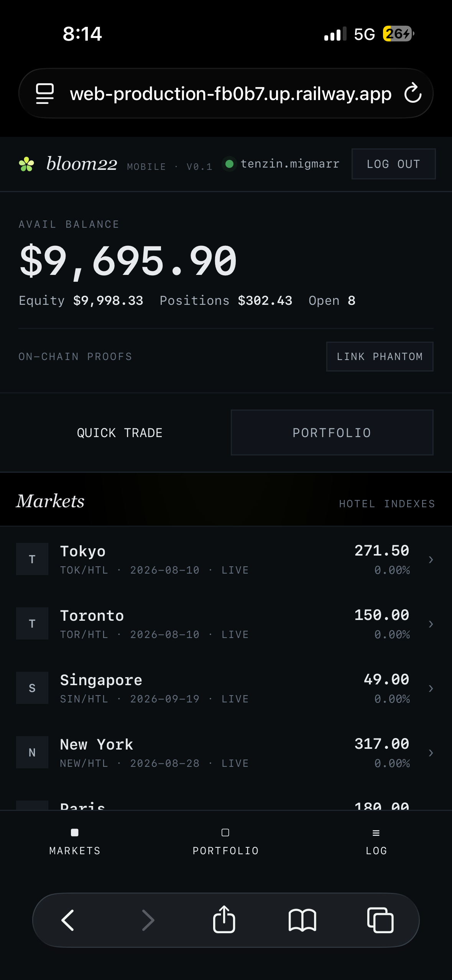Open Safari page settings icon in address bar
The height and width of the screenshot is (980, 452).
click(x=45, y=94)
